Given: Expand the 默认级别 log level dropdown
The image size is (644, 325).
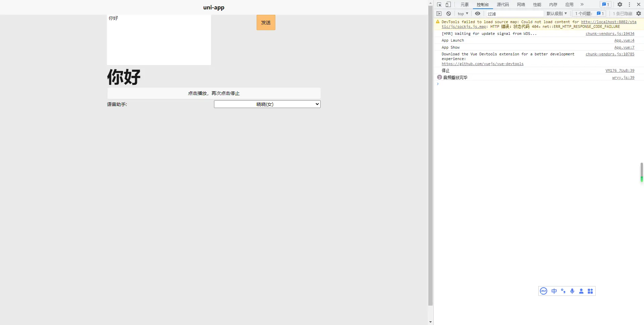Looking at the screenshot, I should pos(556,14).
